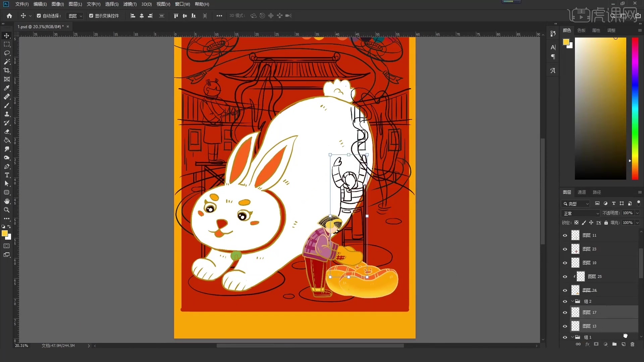Open the fill 填充 dropdown arrow
The image size is (644, 362).
point(637,223)
